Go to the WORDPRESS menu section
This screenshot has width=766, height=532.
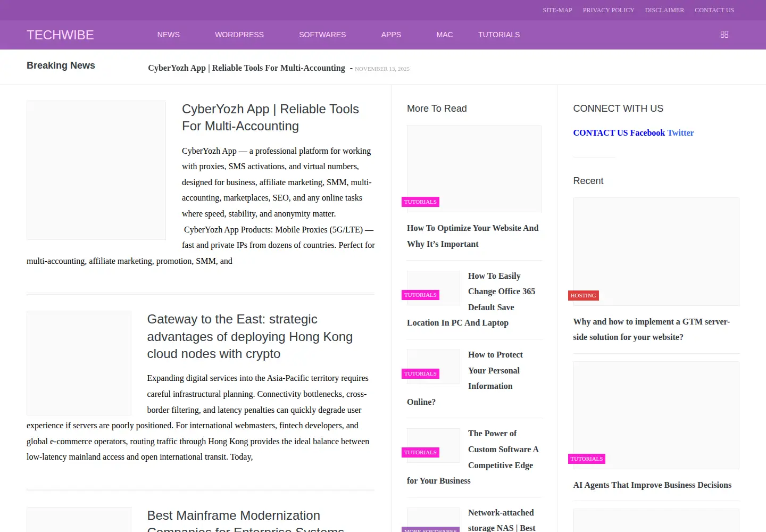point(239,35)
